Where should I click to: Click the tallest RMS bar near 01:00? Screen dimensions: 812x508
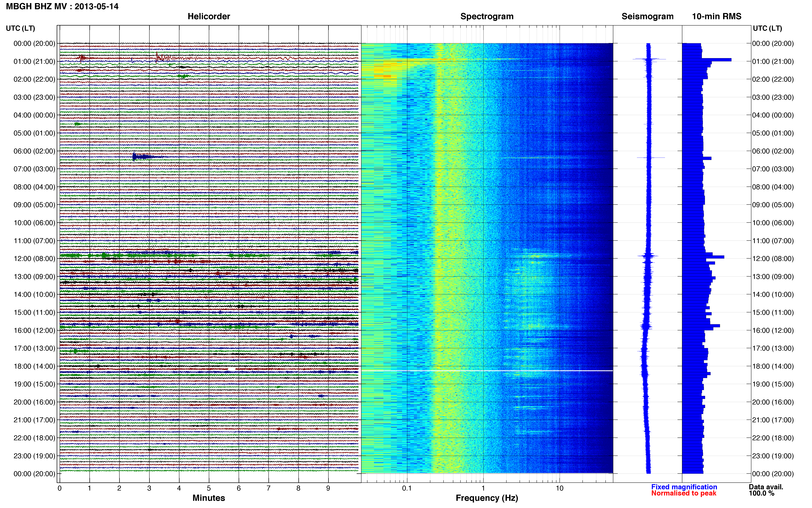(707, 60)
